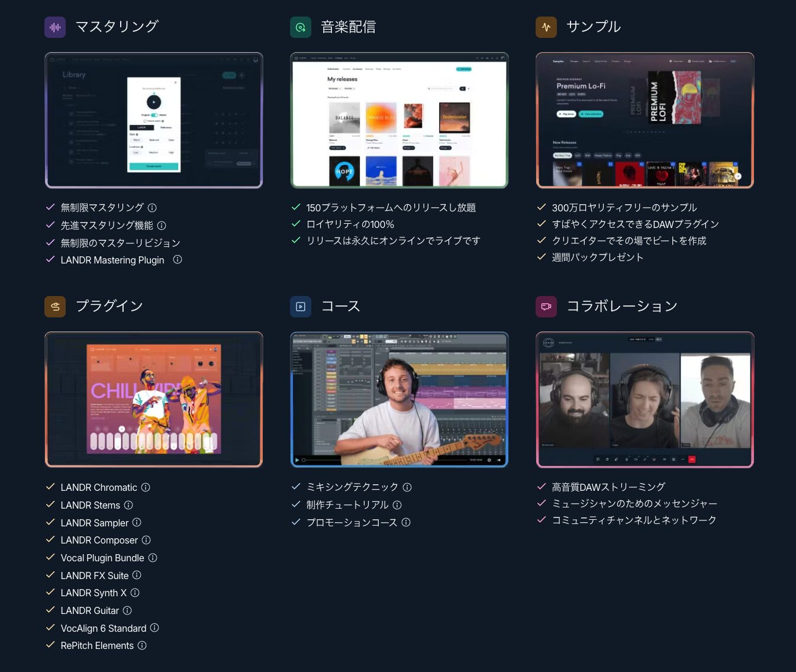The image size is (796, 672).
Task: Click the コラボレーション video chat icon
Action: (x=546, y=307)
